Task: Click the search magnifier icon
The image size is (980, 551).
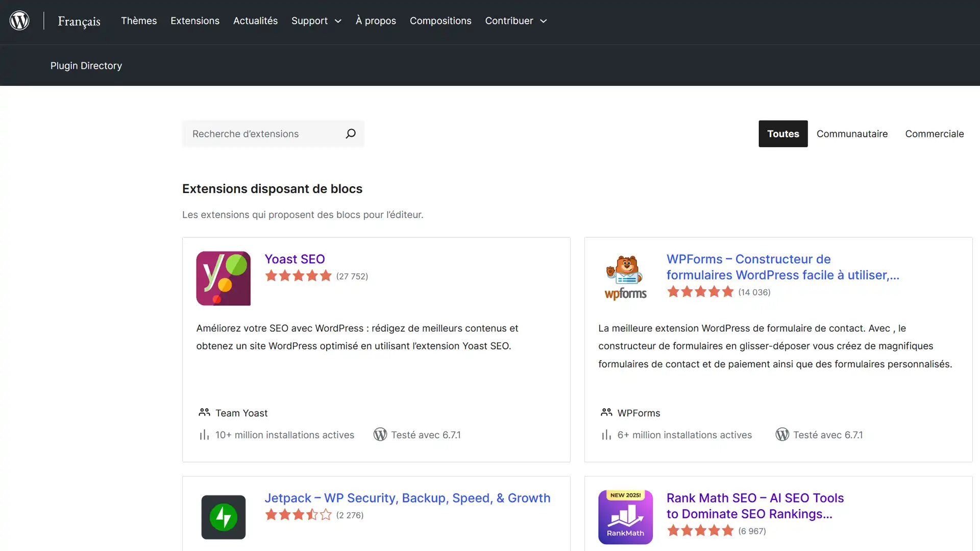Action: pyautogui.click(x=351, y=134)
